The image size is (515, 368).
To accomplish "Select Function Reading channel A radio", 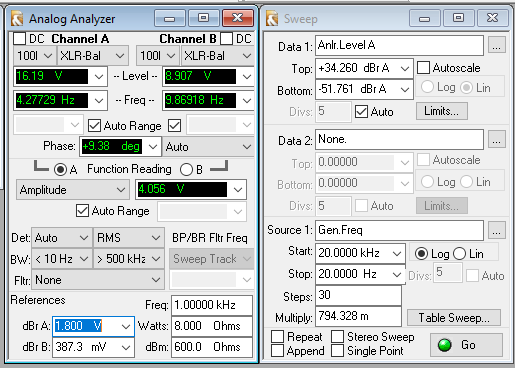I will 60,169.
